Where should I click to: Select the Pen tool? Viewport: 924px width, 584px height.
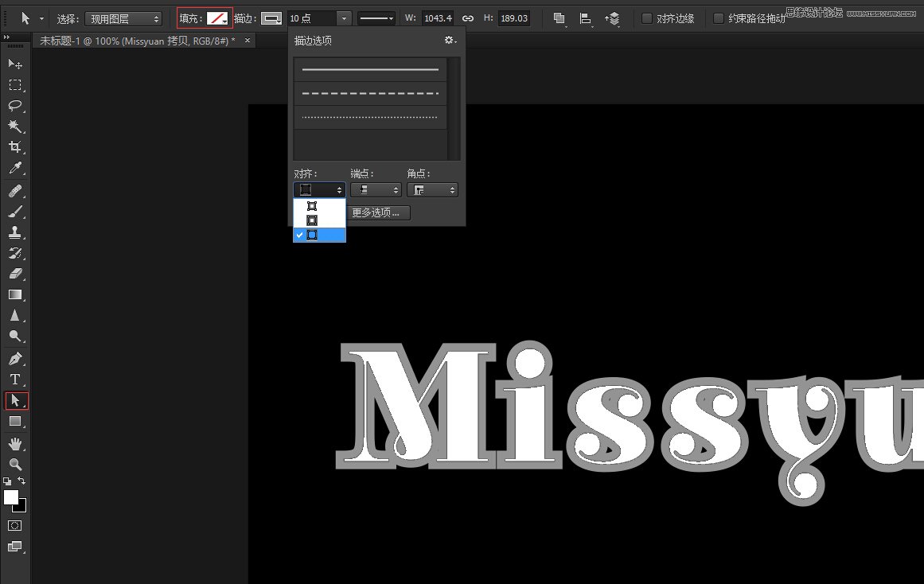click(15, 358)
